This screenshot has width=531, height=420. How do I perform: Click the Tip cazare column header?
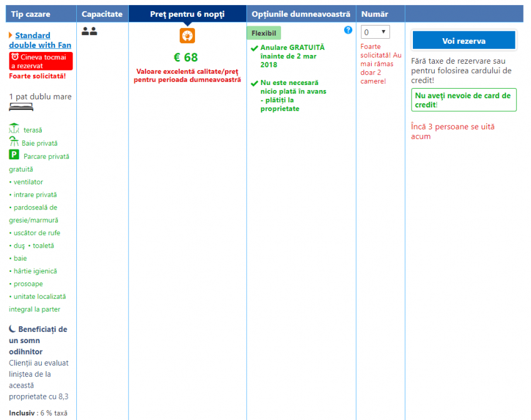(x=31, y=14)
